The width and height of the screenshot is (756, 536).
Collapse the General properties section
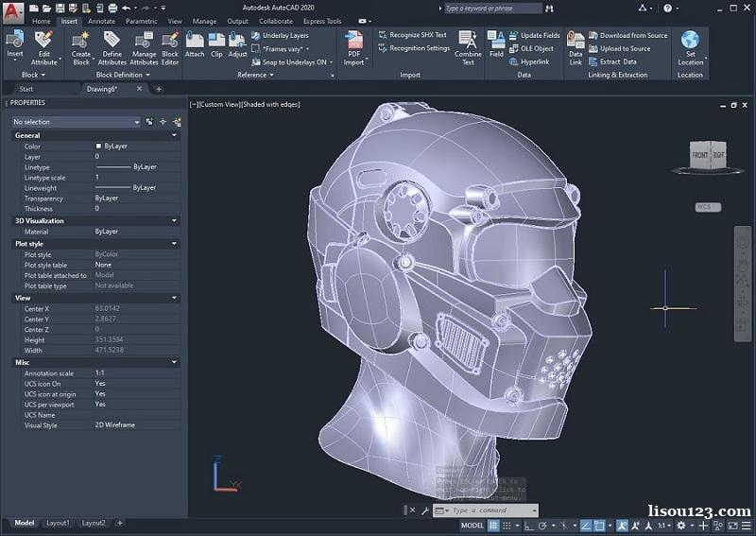tap(174, 135)
